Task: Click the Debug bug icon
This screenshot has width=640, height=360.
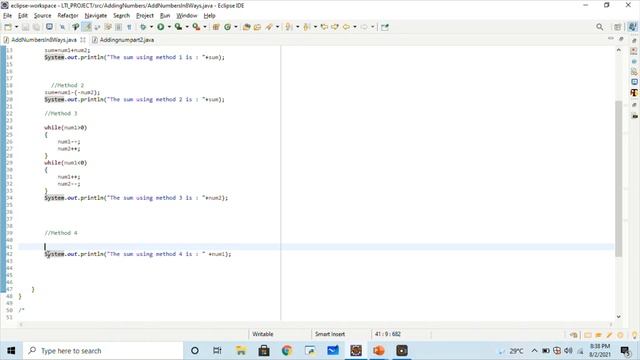Action: [143, 27]
